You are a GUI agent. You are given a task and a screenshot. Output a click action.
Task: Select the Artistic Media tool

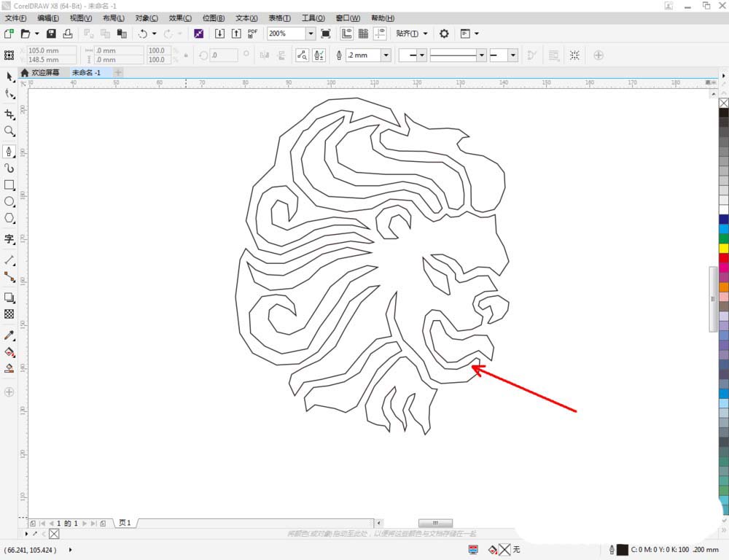[x=9, y=168]
